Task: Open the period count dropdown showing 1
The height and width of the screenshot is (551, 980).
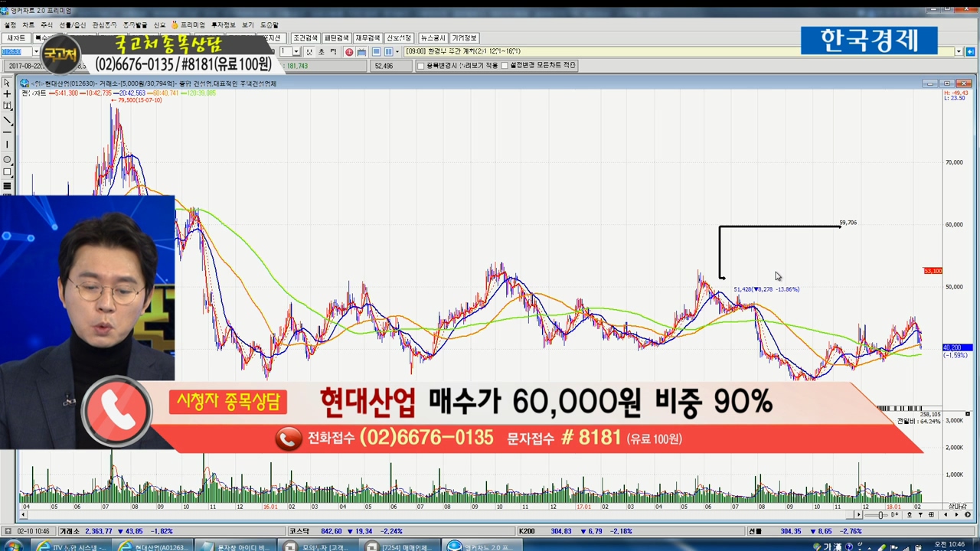Action: [297, 52]
